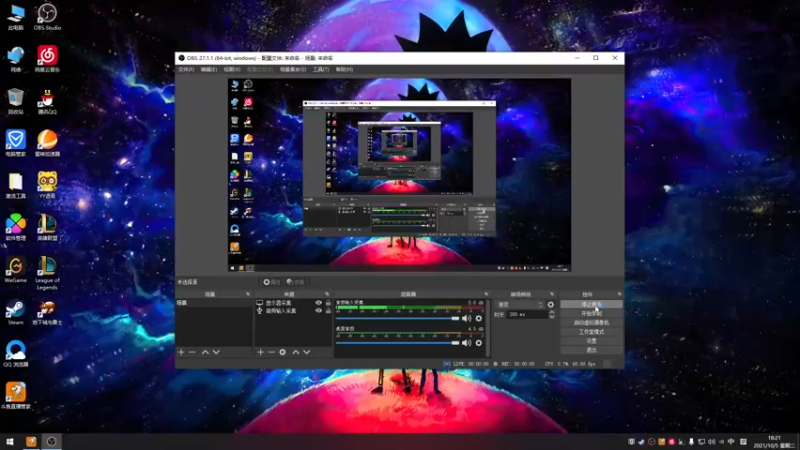The width and height of the screenshot is (800, 450).
Task: Open the Tools (工具) menu in OBS
Action: [x=321, y=69]
